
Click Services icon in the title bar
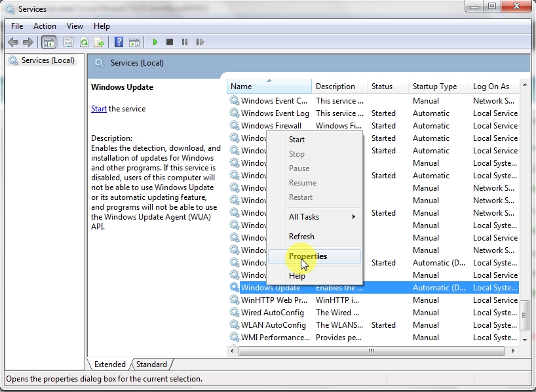click(10, 9)
